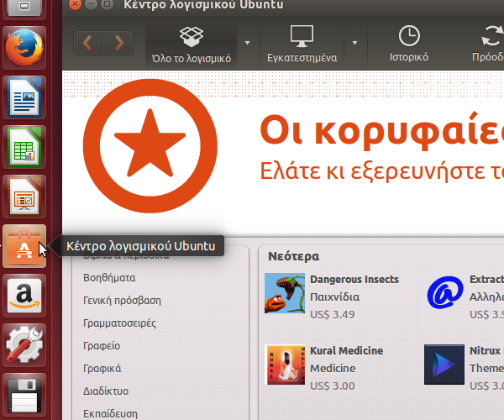Image resolution: width=504 pixels, height=420 pixels.
Task: Expand dropdown arrow next to Εγκατεστημένα
Action: [x=355, y=43]
